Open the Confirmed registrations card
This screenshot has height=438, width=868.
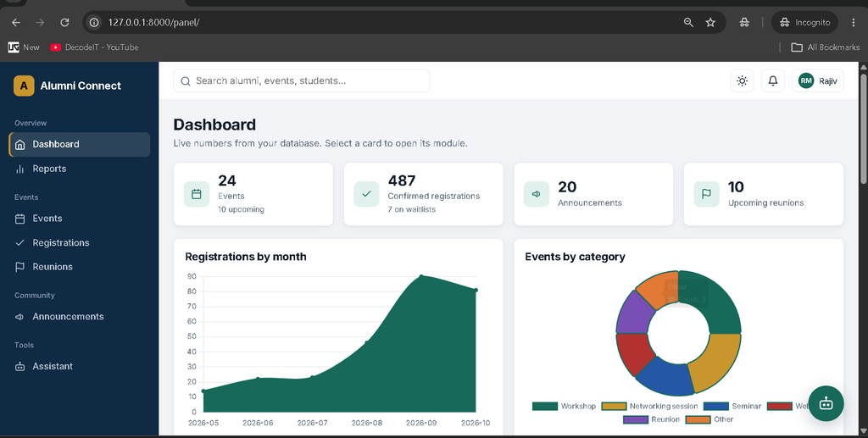pyautogui.click(x=424, y=194)
